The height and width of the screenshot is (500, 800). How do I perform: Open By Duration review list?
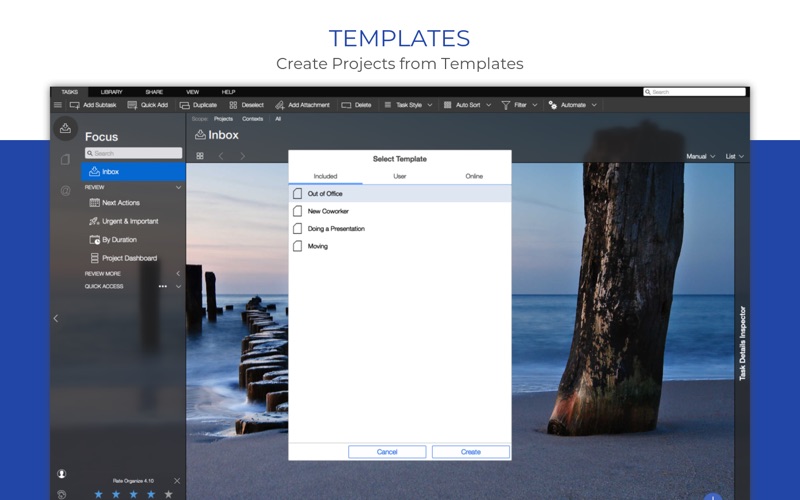113,239
